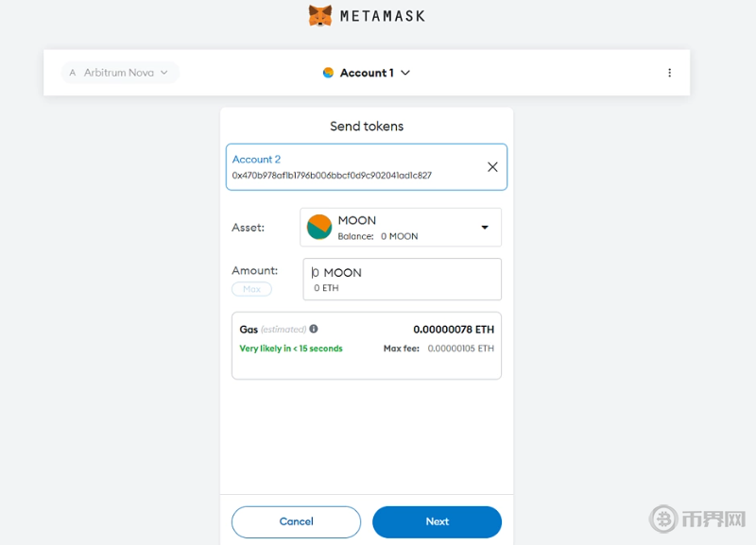
Task: Clear the Account 2 recipient with X
Action: click(492, 167)
